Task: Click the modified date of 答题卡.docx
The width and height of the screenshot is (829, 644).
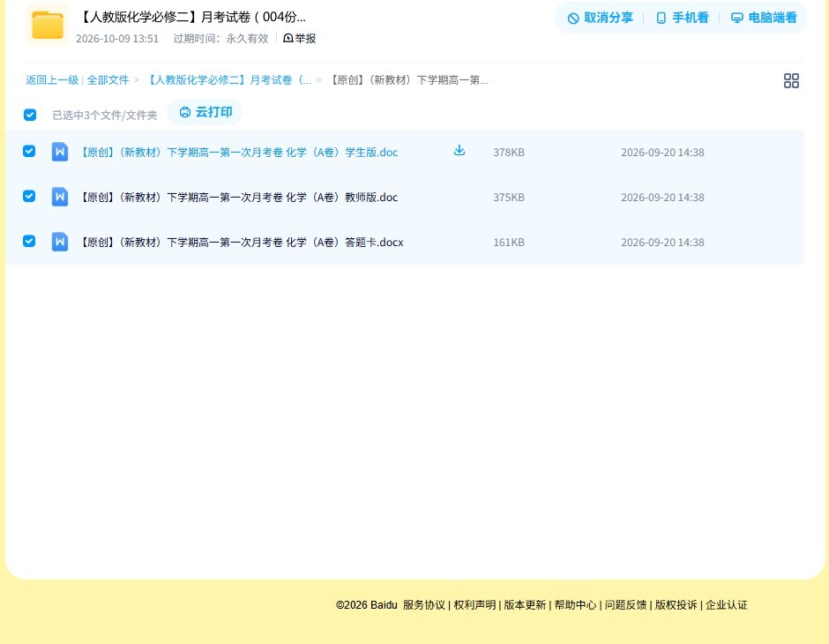Action: point(662,242)
